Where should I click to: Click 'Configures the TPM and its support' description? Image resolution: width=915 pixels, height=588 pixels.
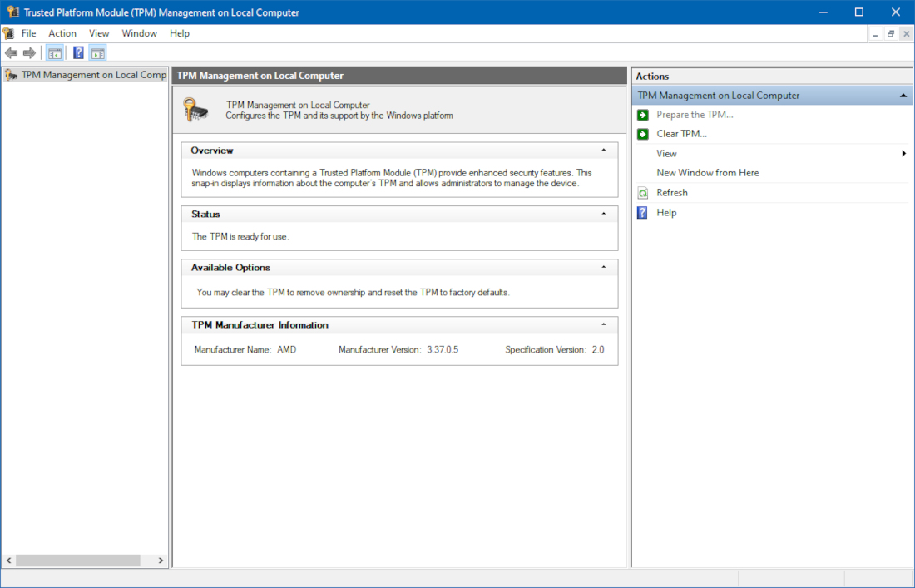(x=339, y=116)
